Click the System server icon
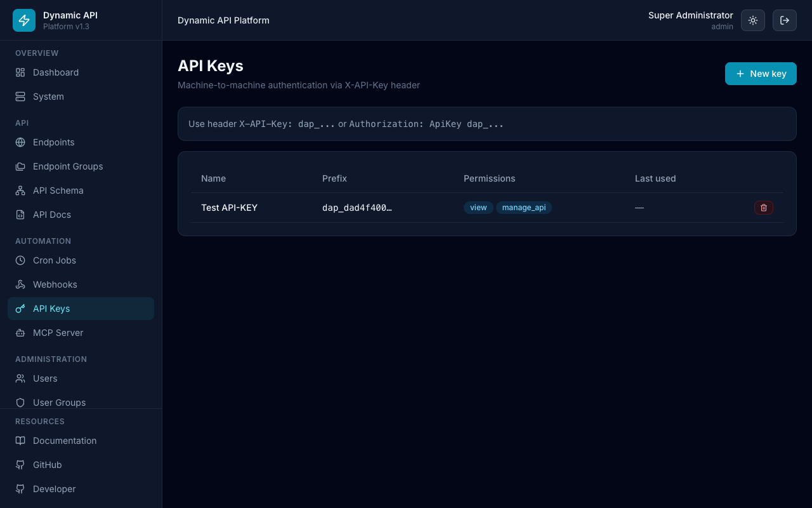Image resolution: width=812 pixels, height=508 pixels. click(20, 97)
